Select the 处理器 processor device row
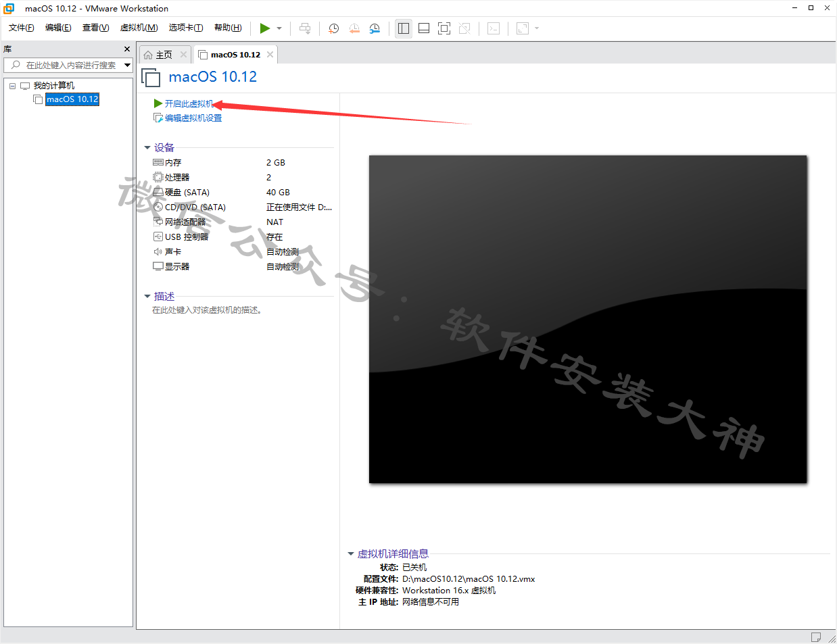This screenshot has height=644, width=837. tap(243, 178)
